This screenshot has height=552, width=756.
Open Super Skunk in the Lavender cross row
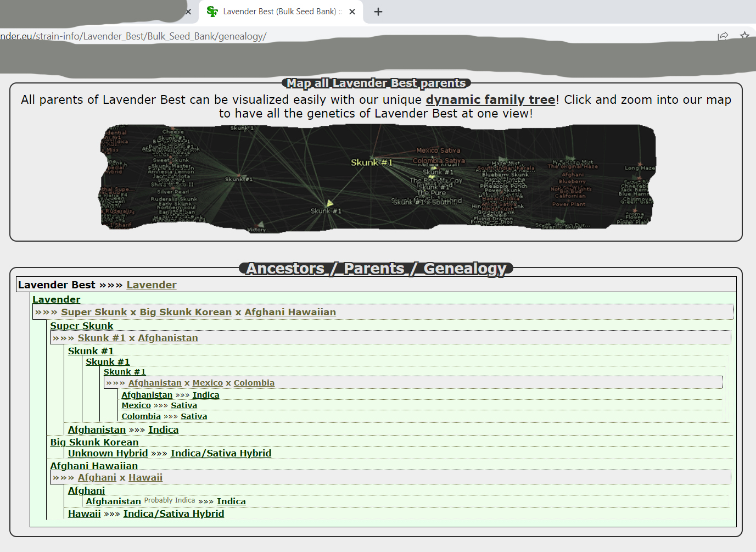click(94, 312)
